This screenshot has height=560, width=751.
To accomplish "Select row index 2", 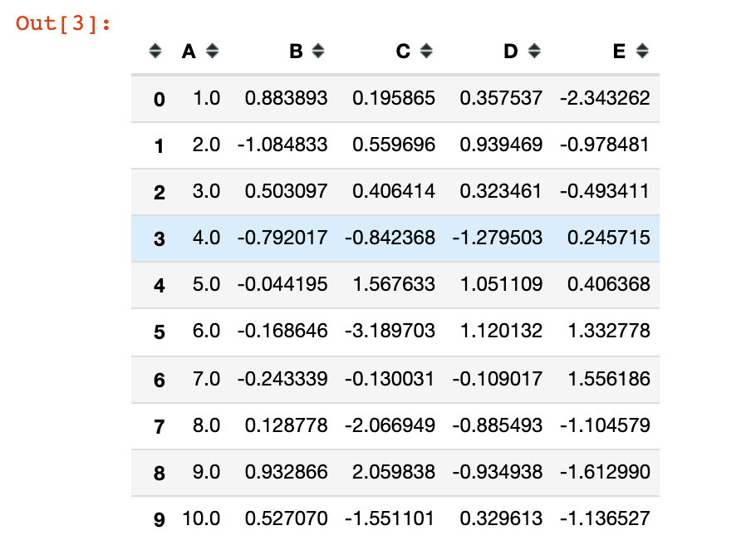I will 160,192.
